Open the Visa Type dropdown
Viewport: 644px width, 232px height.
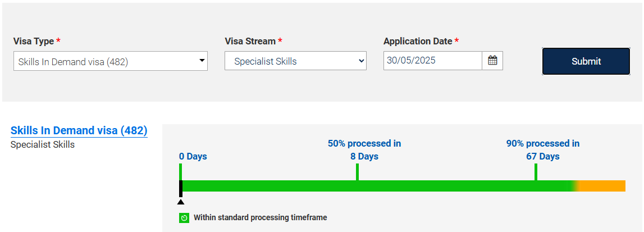pos(110,61)
